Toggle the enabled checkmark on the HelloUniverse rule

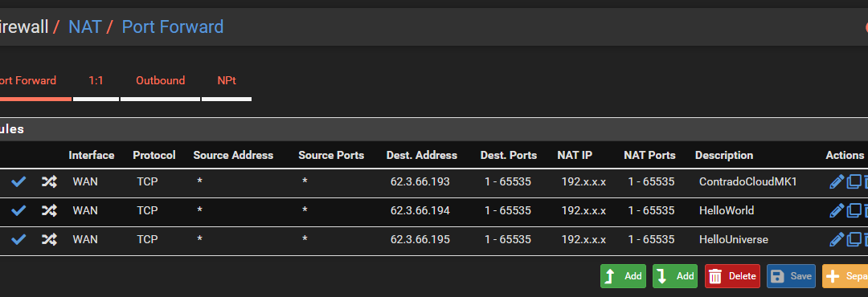(18, 239)
